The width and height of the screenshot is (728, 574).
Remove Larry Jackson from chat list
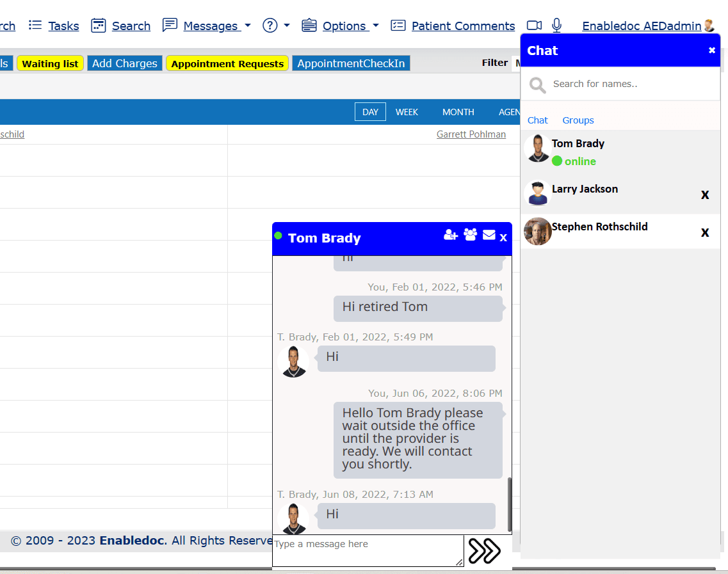[705, 195]
